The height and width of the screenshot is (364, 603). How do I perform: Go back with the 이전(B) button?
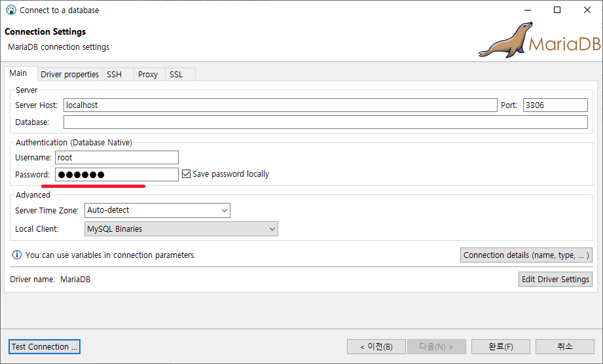coord(376,347)
